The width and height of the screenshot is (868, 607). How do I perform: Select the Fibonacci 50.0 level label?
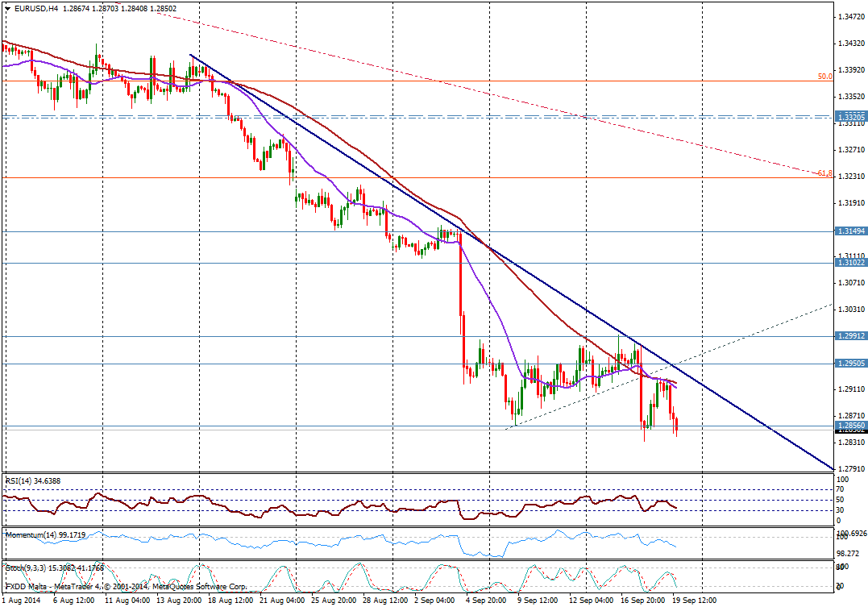pyautogui.click(x=824, y=77)
